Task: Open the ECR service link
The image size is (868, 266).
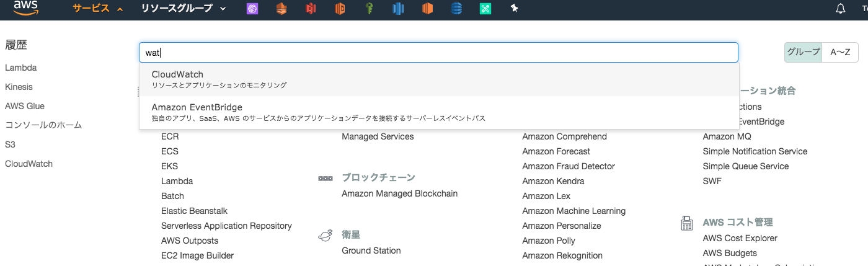Action: (x=170, y=136)
